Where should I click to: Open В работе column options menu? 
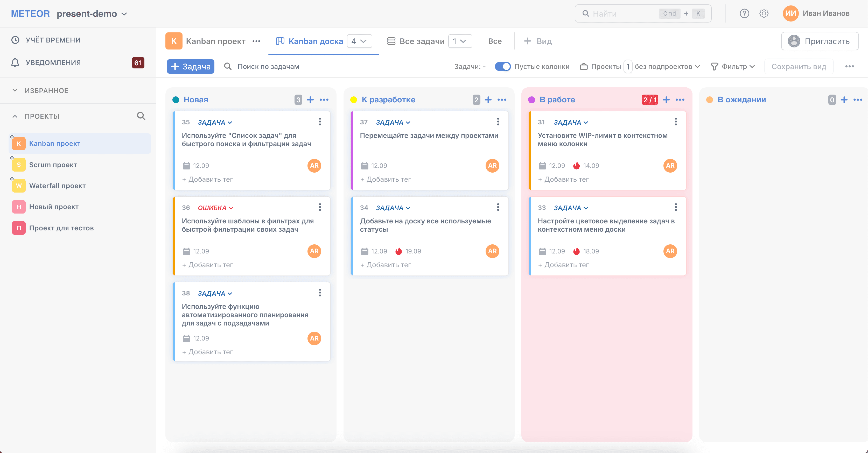pos(680,100)
